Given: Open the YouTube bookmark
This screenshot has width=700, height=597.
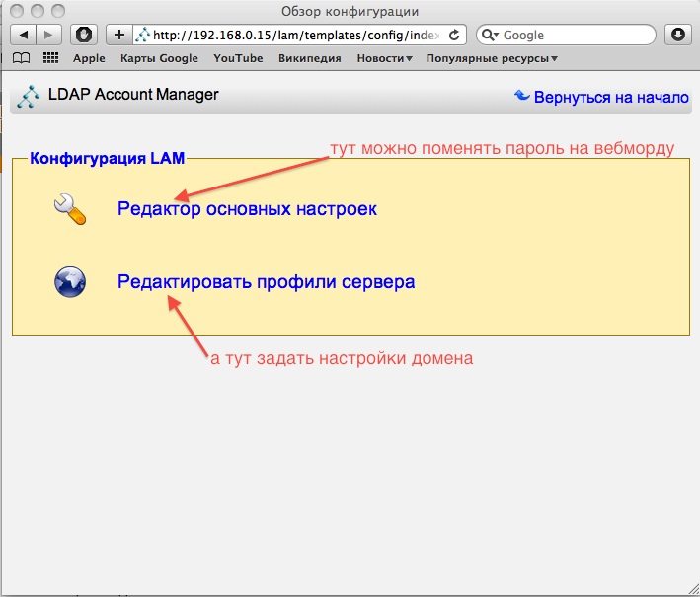Looking at the screenshot, I should tap(238, 58).
